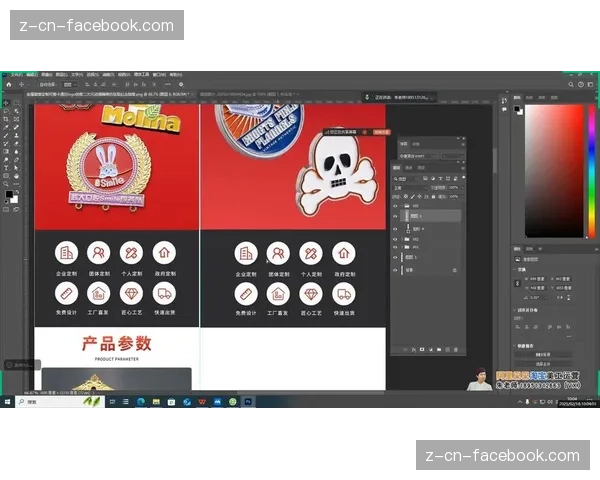Screen dimensions: 600x480
Task: Select the Eraser tool
Action: tap(16, 143)
